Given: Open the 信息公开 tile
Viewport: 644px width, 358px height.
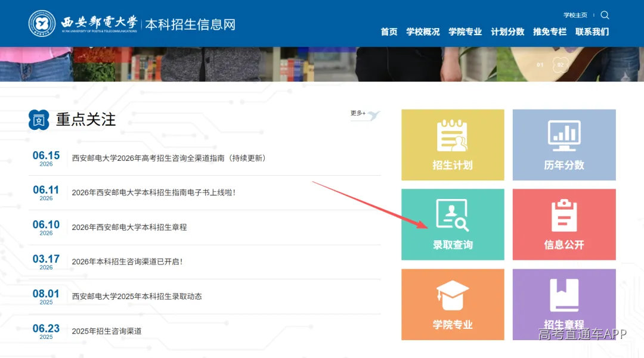Looking at the screenshot, I should pos(564,225).
